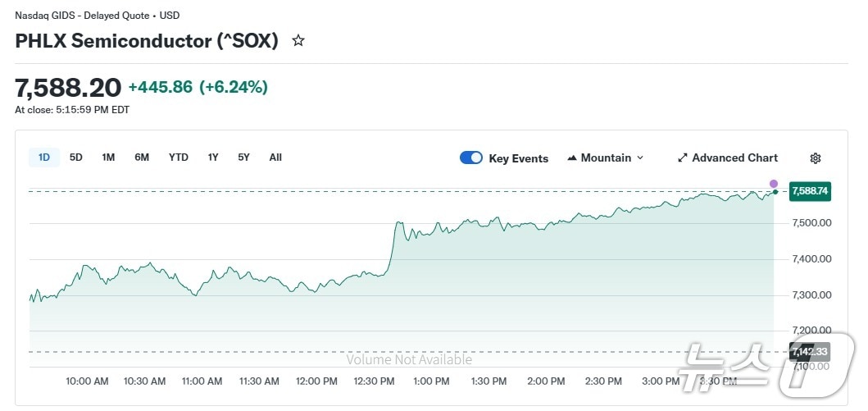This screenshot has width=868, height=411.
Task: Click the Key Events label text
Action: 518,158
